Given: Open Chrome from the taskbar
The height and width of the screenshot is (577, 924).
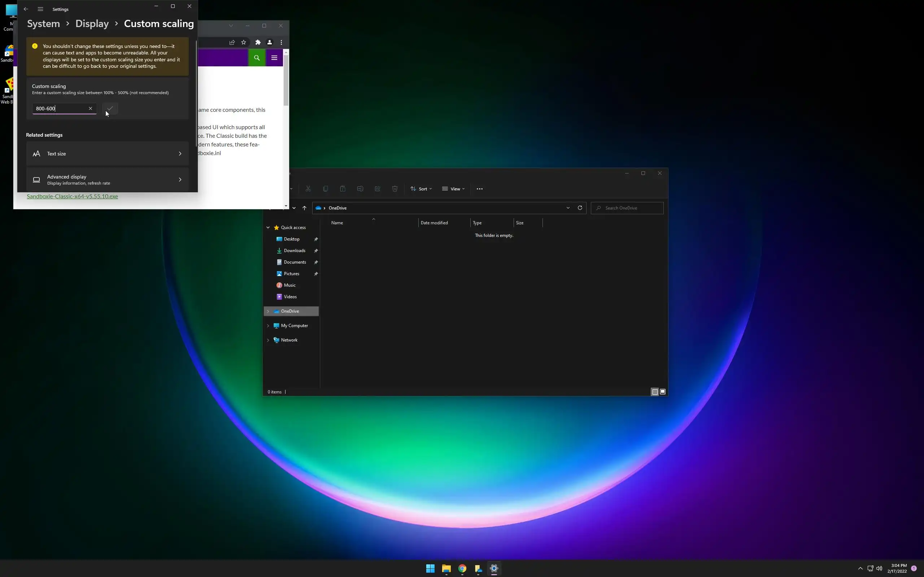Looking at the screenshot, I should [462, 569].
